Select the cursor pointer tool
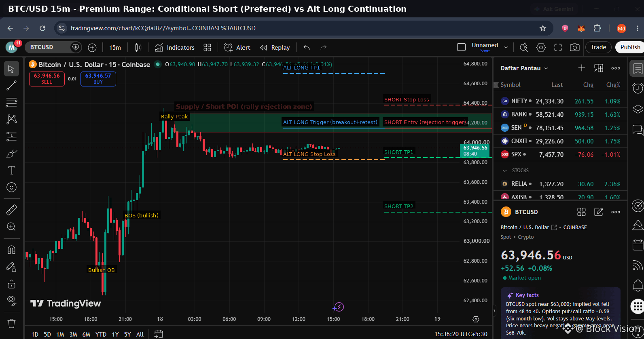Viewport: 644px width, 339px height. (11, 69)
